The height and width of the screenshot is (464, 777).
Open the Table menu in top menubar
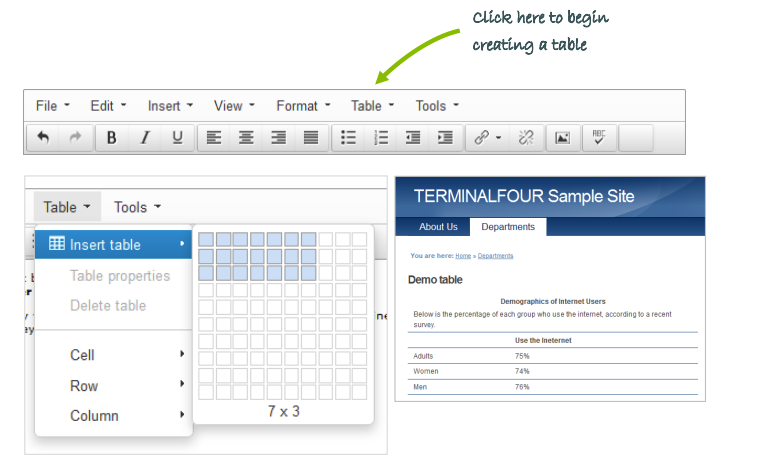coord(372,105)
